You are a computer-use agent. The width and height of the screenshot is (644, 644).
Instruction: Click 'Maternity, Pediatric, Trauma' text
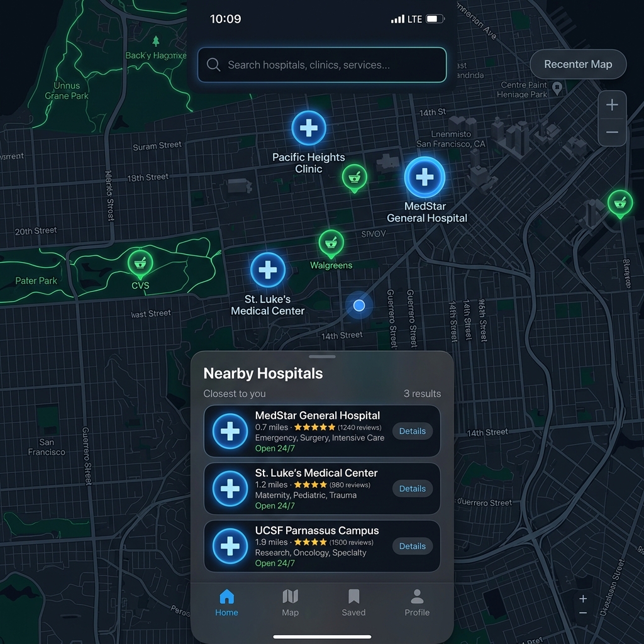(x=306, y=496)
